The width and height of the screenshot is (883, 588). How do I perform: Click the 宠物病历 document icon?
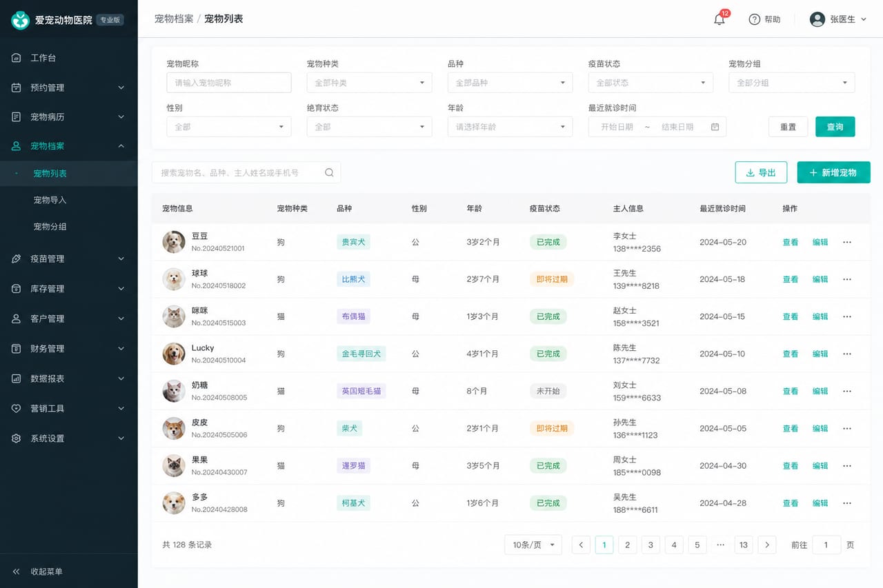[x=17, y=117]
